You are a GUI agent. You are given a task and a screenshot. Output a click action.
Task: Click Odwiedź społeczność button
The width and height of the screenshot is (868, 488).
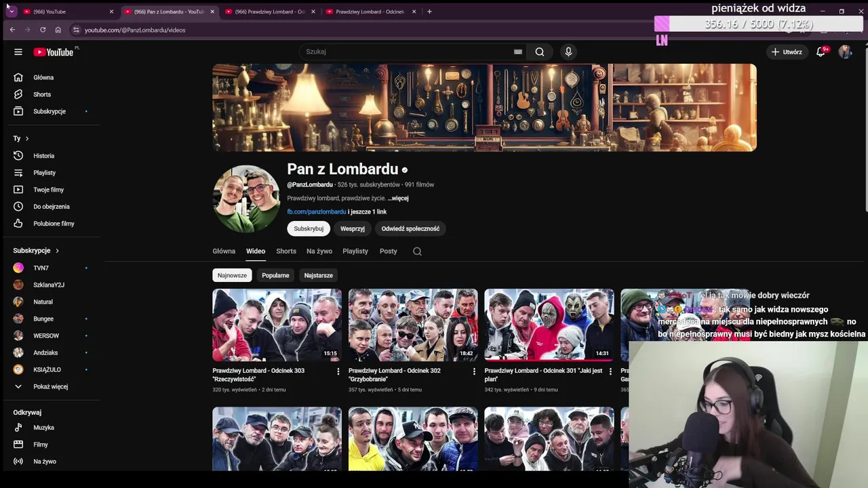(x=410, y=228)
